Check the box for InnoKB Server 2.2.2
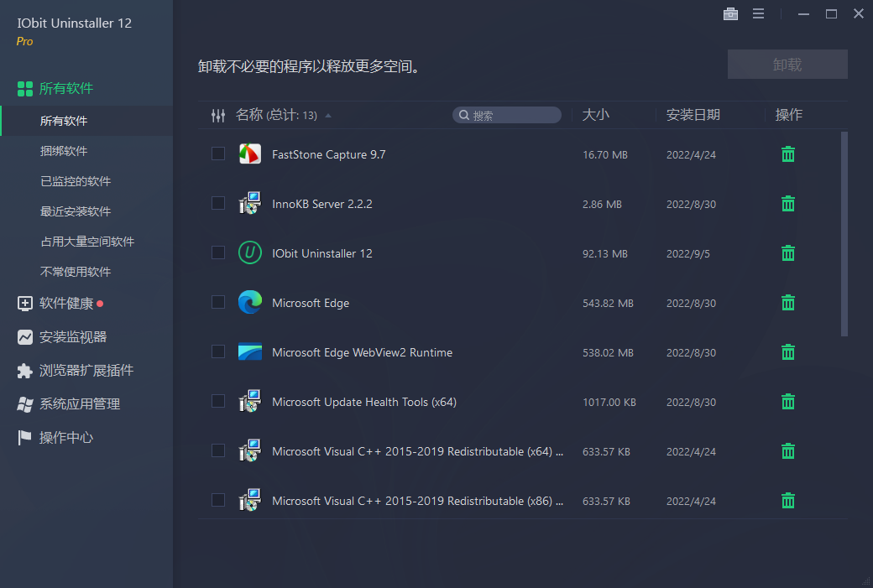This screenshot has height=588, width=873. coord(218,203)
